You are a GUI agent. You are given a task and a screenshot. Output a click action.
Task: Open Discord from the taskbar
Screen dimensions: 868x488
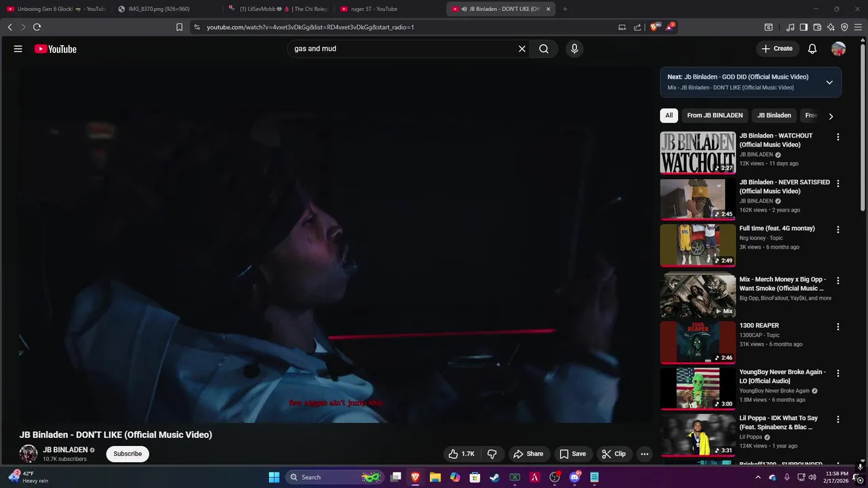pyautogui.click(x=575, y=477)
